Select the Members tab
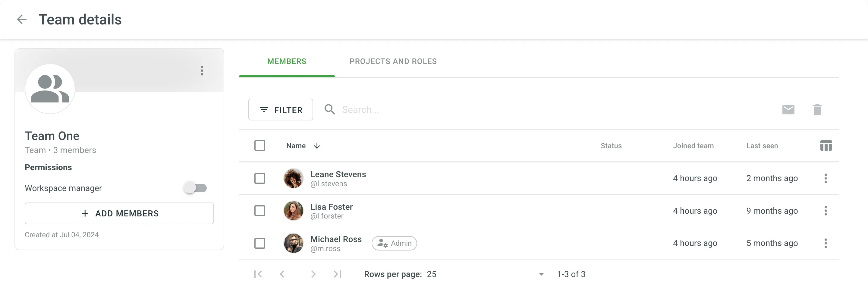This screenshot has height=300, width=868. pyautogui.click(x=286, y=61)
